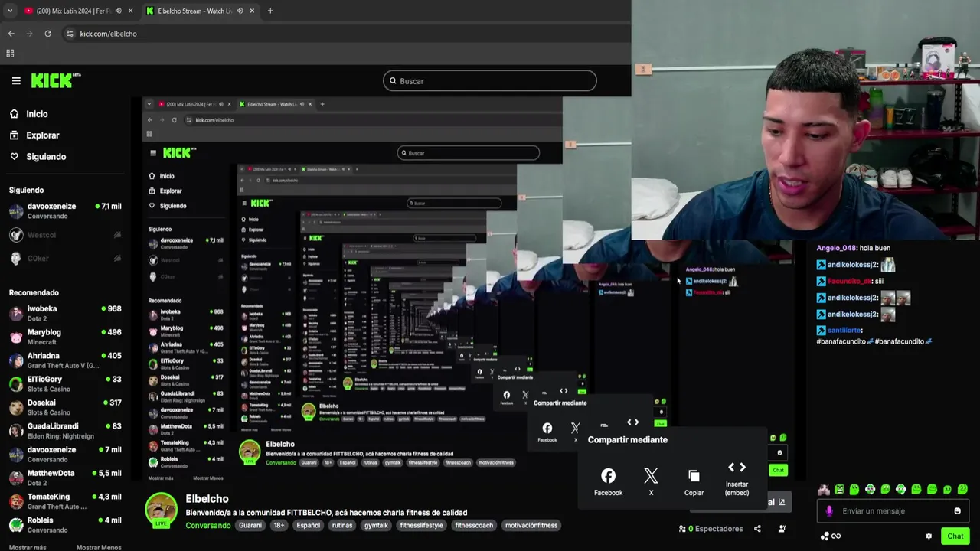Open Ahriadna channel in sidebar

click(x=65, y=360)
